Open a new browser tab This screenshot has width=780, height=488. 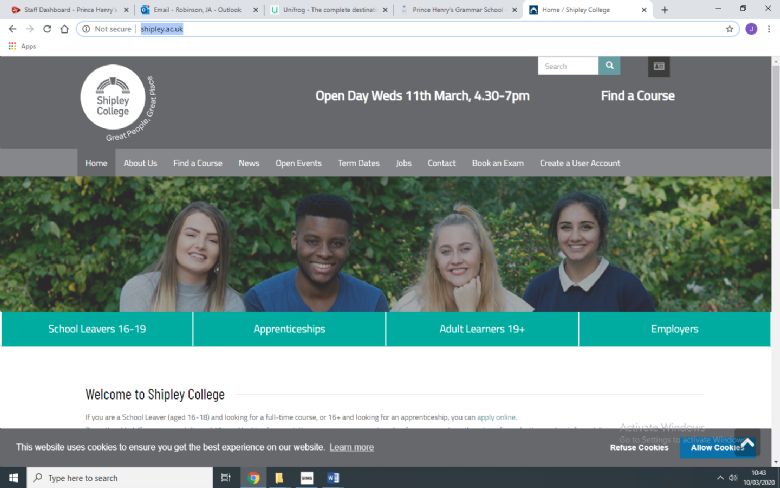pyautogui.click(x=665, y=10)
